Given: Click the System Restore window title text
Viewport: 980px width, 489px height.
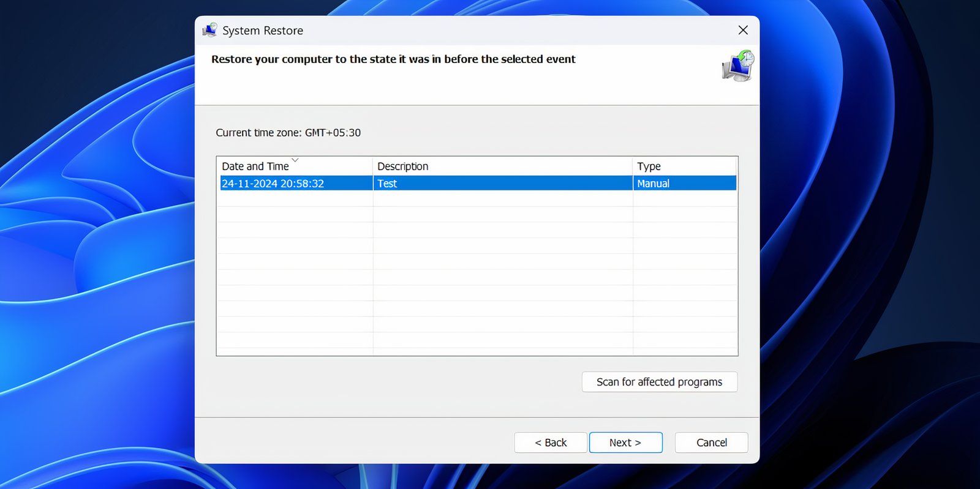Looking at the screenshot, I should click(263, 31).
